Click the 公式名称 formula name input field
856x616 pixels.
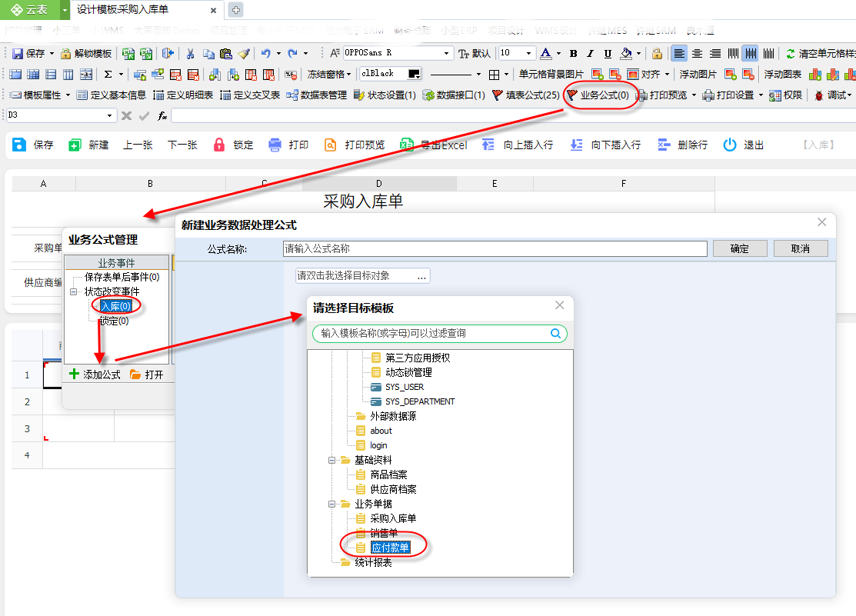coord(495,248)
